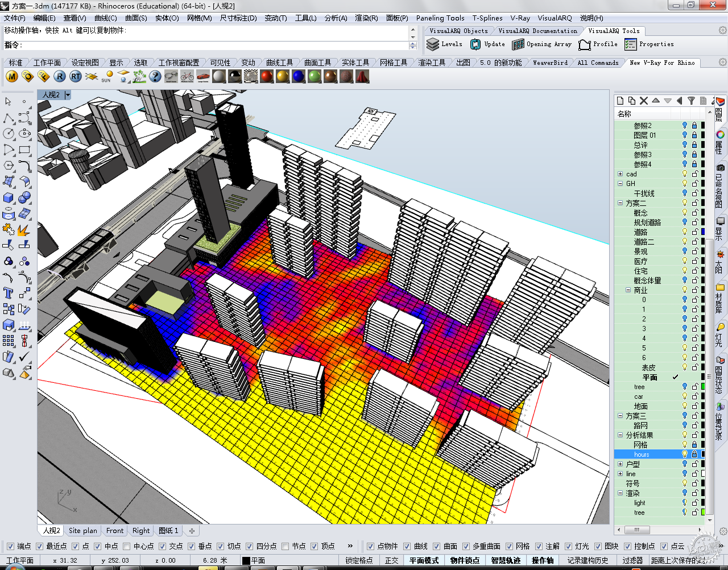Switch to the Front viewport tab
The height and width of the screenshot is (570, 728).
(115, 531)
